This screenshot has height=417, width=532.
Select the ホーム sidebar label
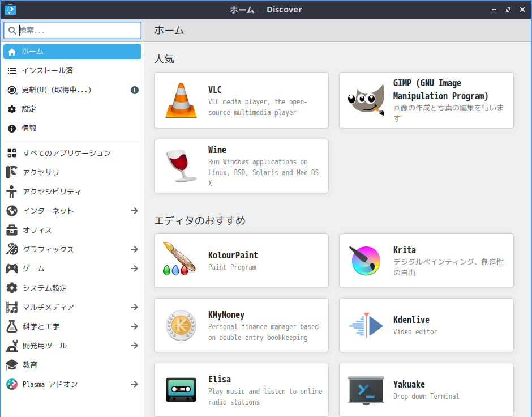[x=33, y=52]
